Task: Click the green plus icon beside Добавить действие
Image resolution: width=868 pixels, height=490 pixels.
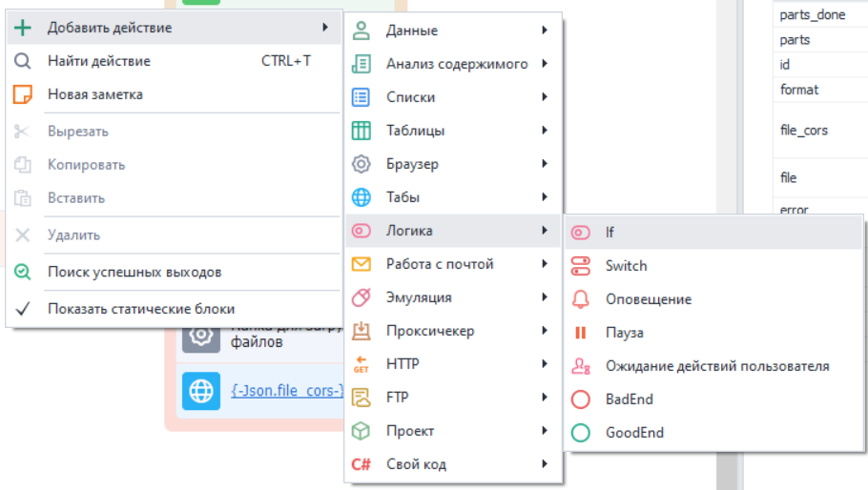Action: [22, 28]
